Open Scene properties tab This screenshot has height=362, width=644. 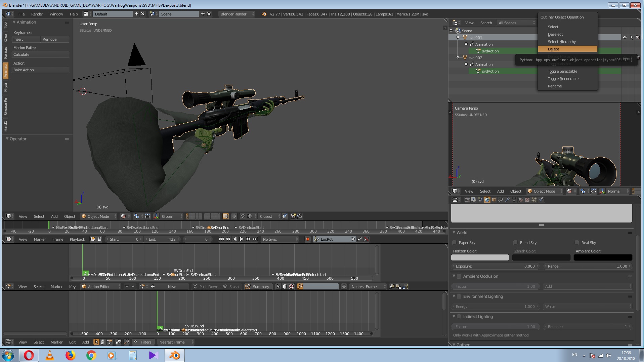pyautogui.click(x=480, y=200)
